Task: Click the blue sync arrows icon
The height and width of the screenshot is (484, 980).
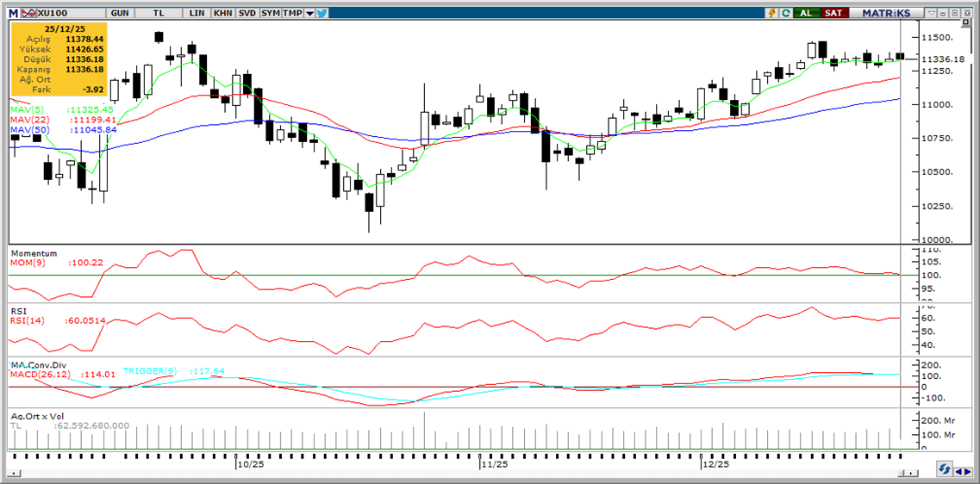Action: point(946,468)
